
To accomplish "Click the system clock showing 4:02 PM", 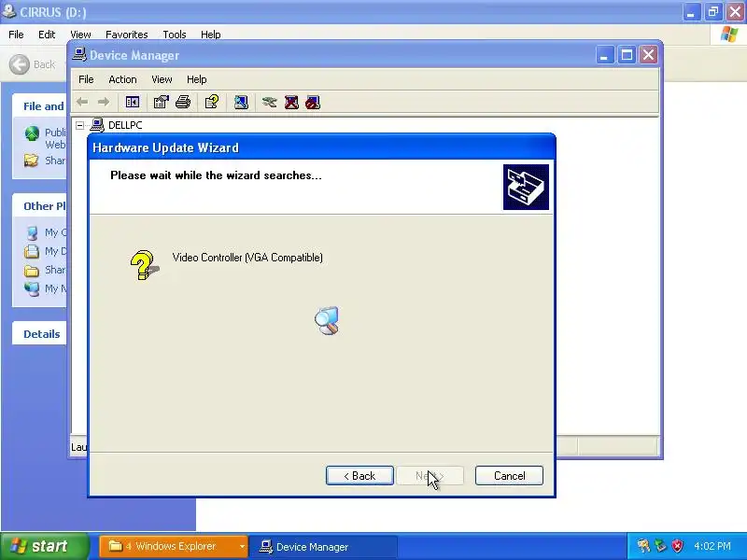I will 712,546.
